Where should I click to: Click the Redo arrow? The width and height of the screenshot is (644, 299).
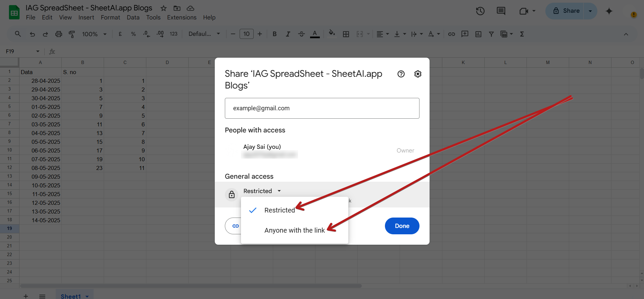pos(45,34)
